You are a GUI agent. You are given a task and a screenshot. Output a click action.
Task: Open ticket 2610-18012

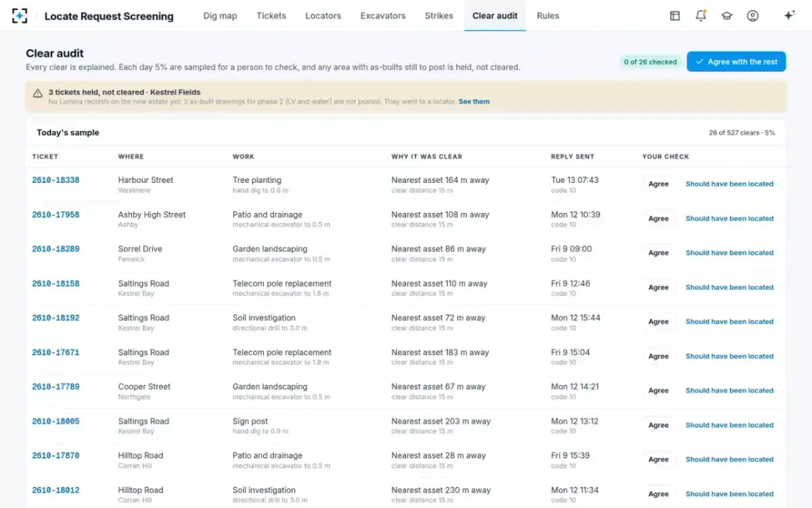[55, 490]
